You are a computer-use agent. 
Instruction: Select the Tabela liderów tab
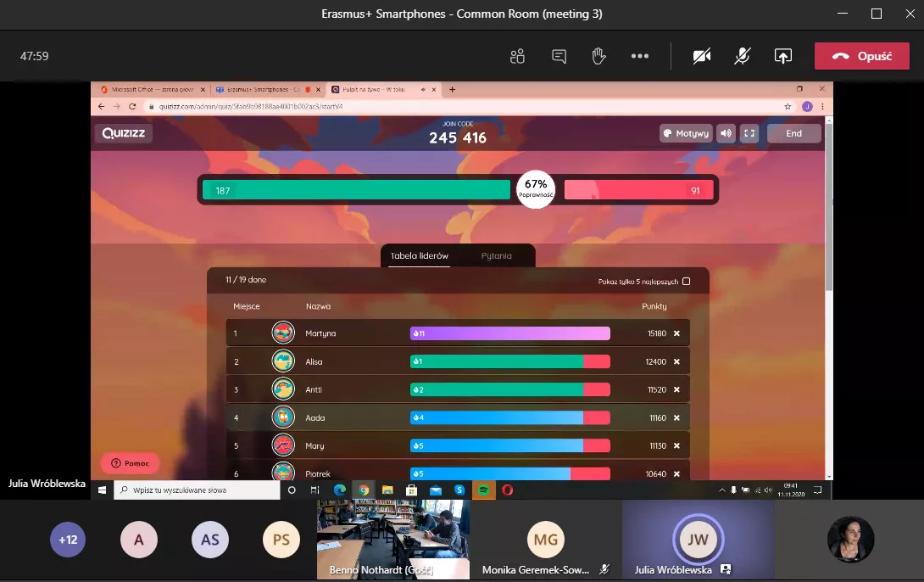point(419,255)
